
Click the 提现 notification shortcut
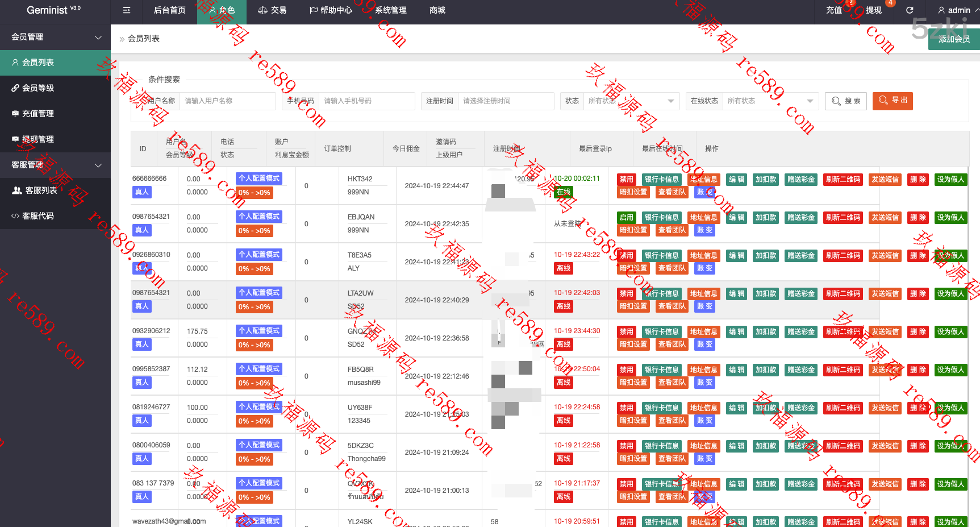click(873, 10)
